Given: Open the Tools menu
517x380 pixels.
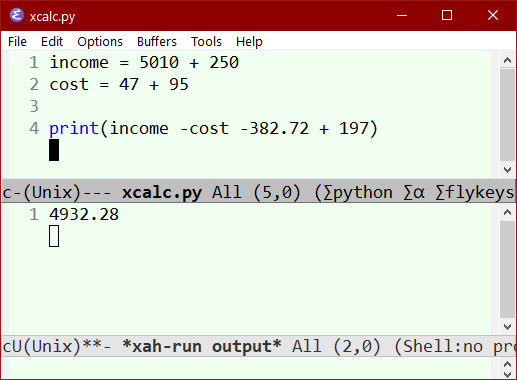Looking at the screenshot, I should tap(206, 42).
